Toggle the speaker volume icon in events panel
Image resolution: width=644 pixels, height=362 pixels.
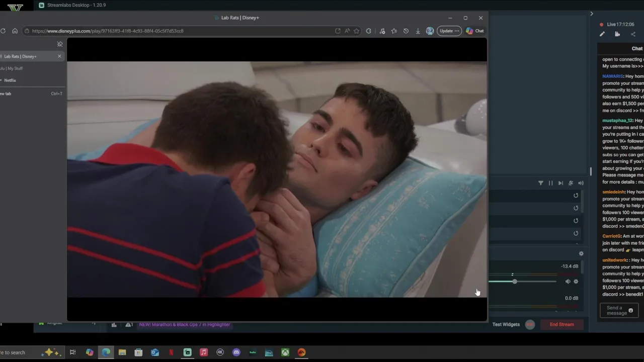(581, 183)
